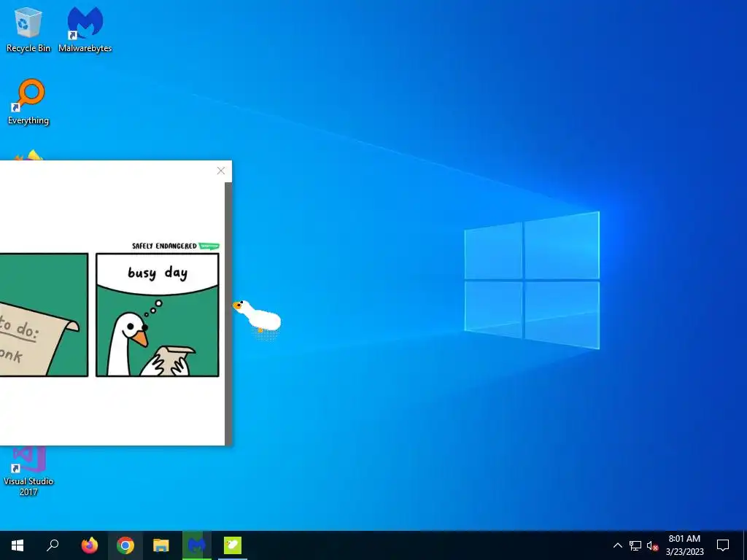Click the 'busy day' comic panel
Screen dimensions: 747x560
click(x=158, y=315)
